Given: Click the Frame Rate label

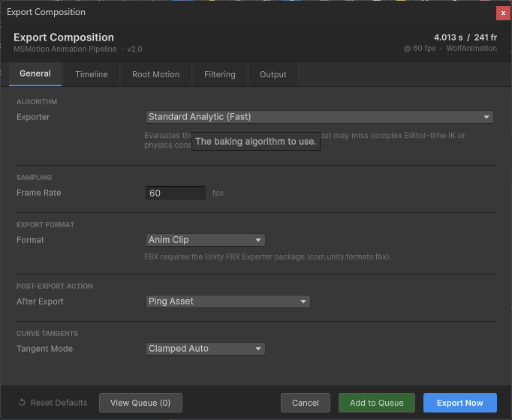Looking at the screenshot, I should [38, 193].
